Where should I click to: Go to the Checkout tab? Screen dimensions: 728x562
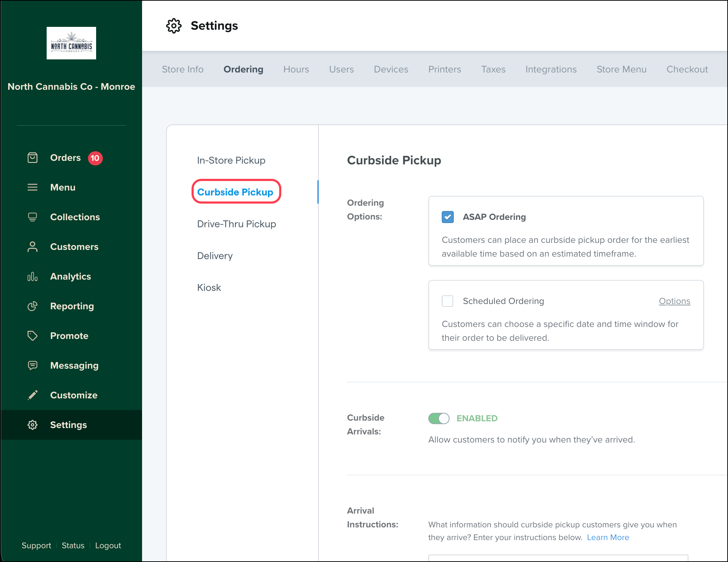tap(687, 69)
